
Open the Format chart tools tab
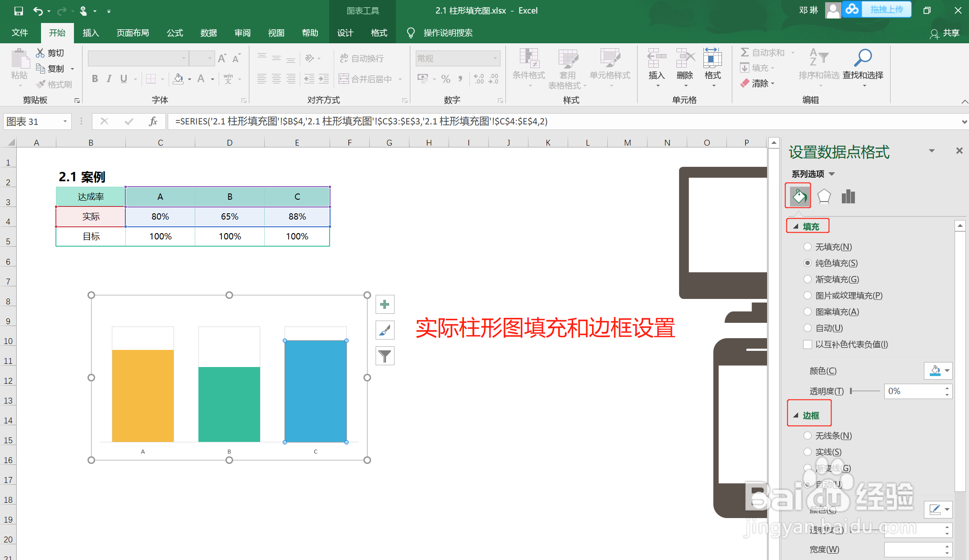coord(379,33)
